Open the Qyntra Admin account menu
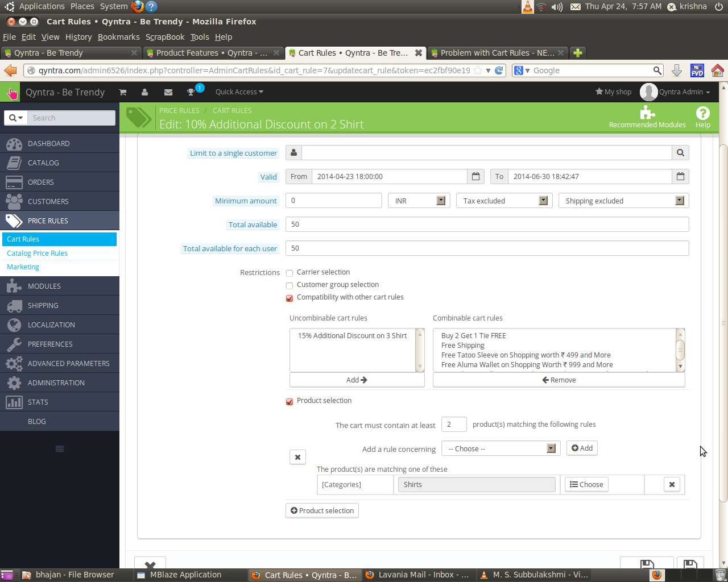 click(x=675, y=92)
